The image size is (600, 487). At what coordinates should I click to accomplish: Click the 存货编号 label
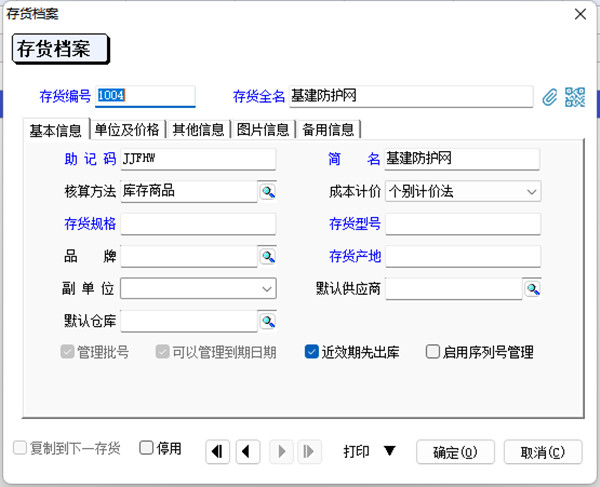click(65, 96)
